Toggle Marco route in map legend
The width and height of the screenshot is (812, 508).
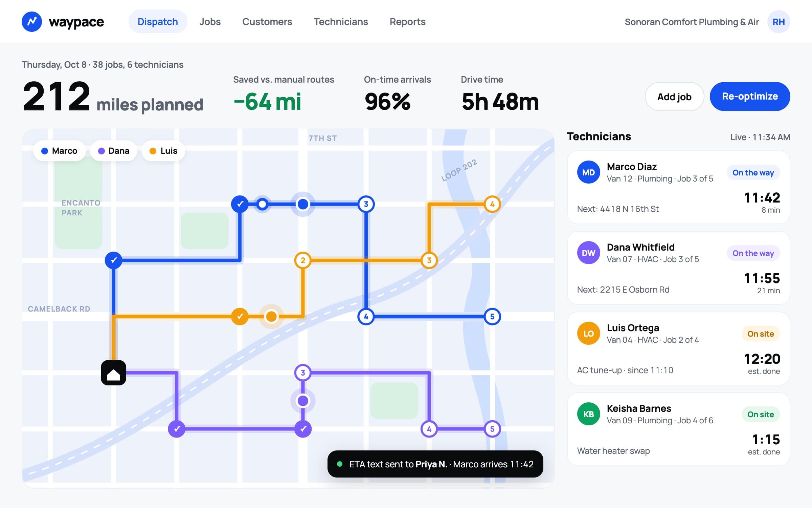[x=59, y=151]
